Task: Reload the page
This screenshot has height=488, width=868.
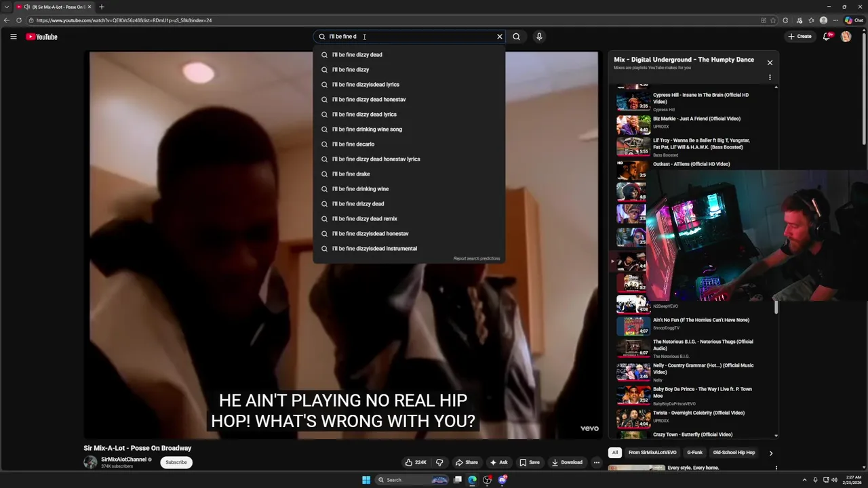Action: click(18, 20)
